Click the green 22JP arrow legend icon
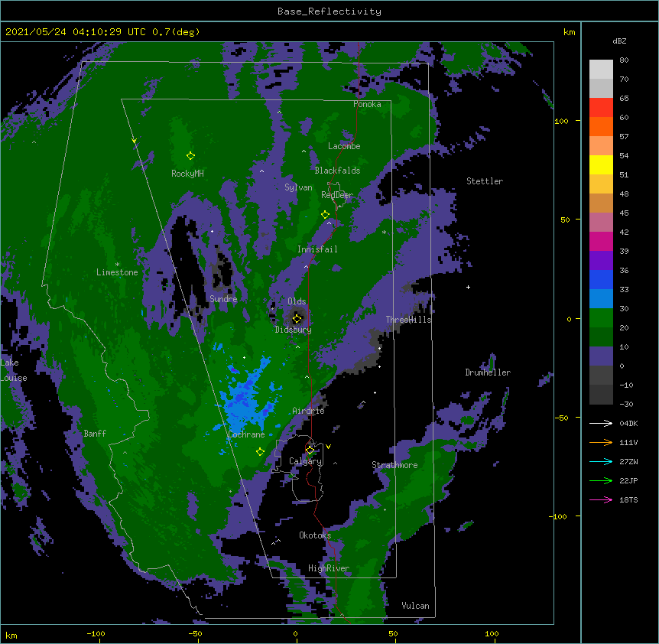 click(x=601, y=480)
